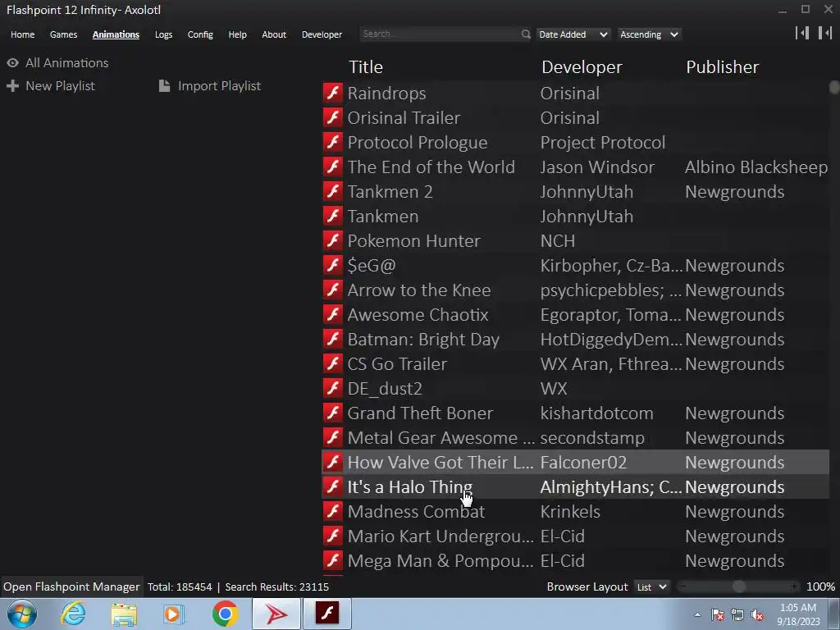Click the Flash icon beside CS Go Trailer
840x630 pixels.
(x=333, y=364)
